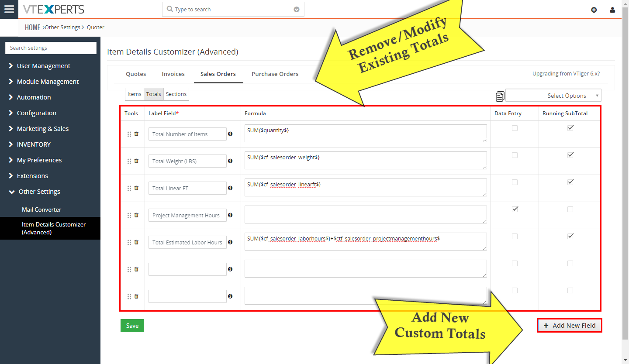Switch to the Purchase Orders tab
Image resolution: width=629 pixels, height=364 pixels.
point(275,74)
